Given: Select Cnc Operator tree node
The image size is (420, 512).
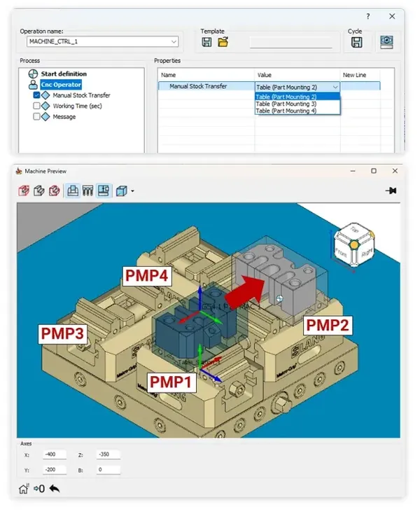Looking at the screenshot, I should (61, 85).
